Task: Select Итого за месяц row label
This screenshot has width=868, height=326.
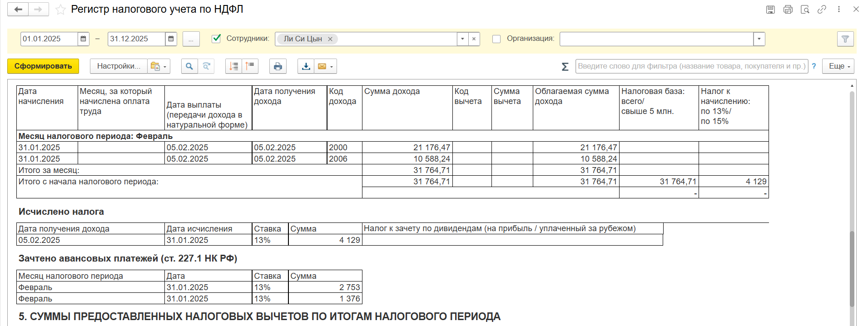Action: coord(49,170)
